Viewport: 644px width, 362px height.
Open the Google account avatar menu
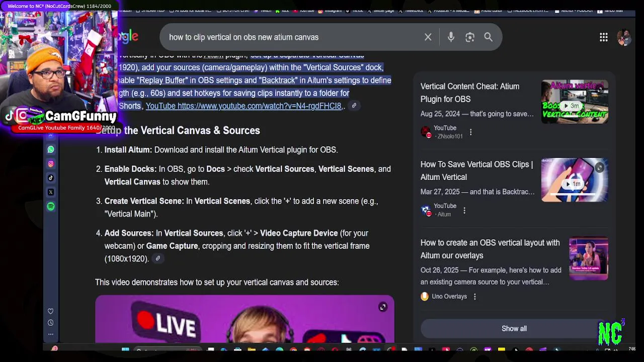[x=623, y=37]
